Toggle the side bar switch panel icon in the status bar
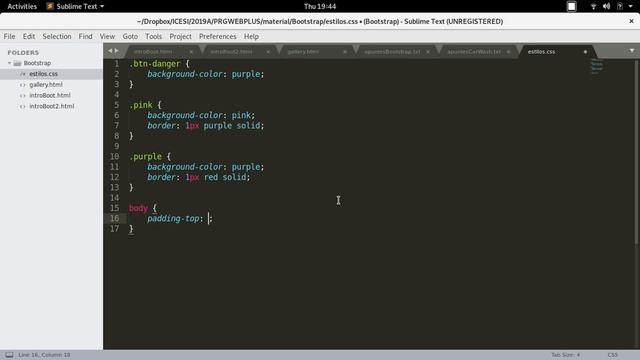 pos(9,355)
